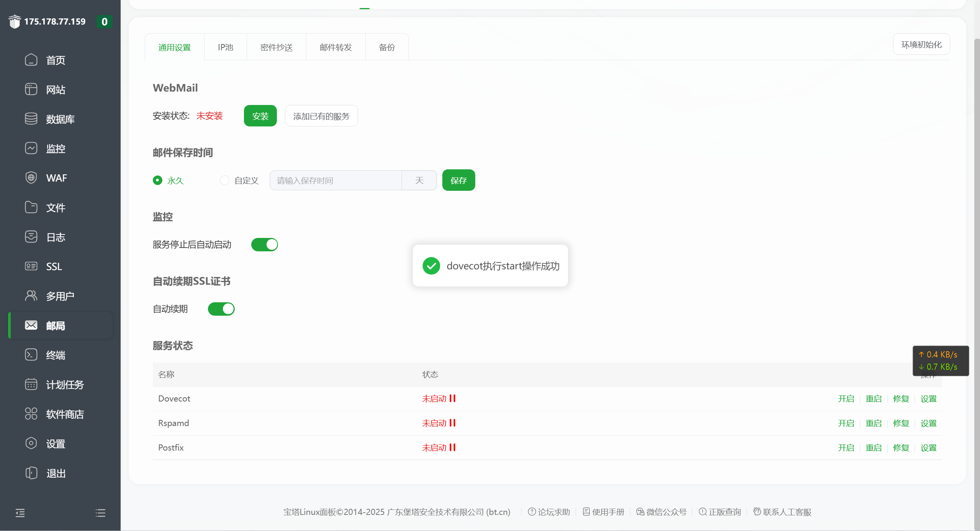The image size is (980, 531).
Task: Toggle 服务停止后自动启动 switch off
Action: [x=264, y=244]
